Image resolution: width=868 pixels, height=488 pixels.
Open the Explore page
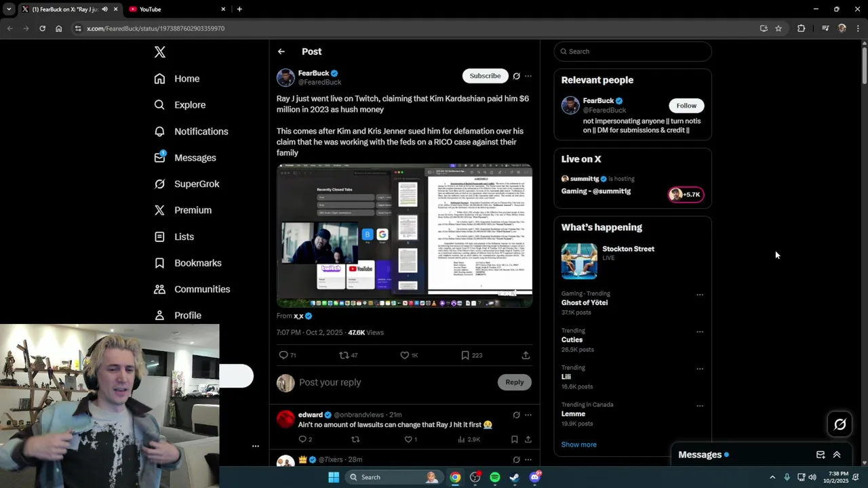pos(180,105)
